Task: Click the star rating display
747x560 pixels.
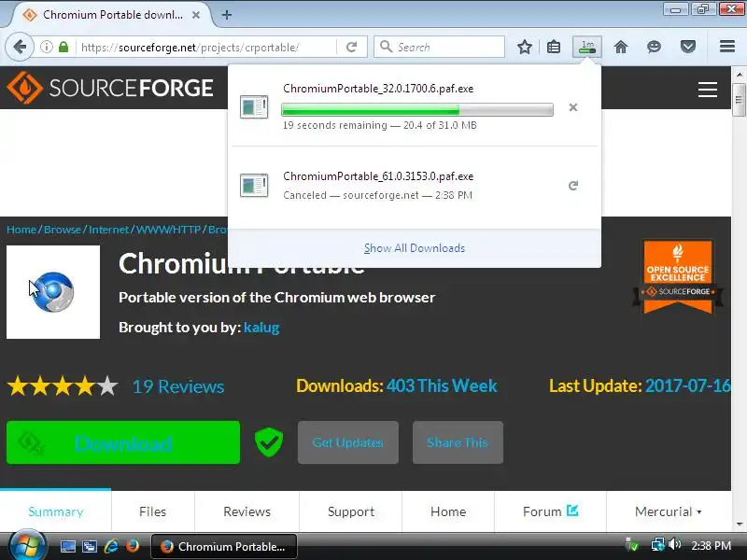Action: pyautogui.click(x=63, y=386)
